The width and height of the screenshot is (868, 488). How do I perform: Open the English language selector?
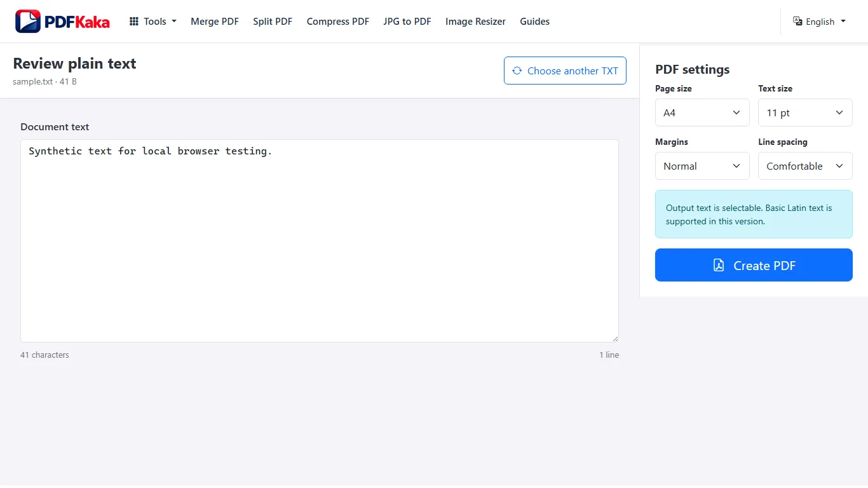(820, 22)
